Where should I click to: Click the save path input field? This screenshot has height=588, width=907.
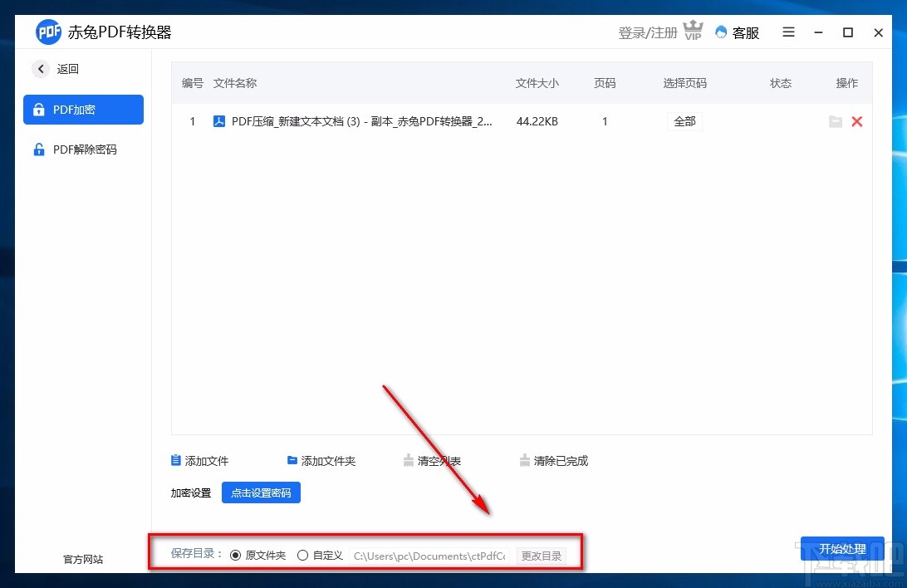[429, 556]
